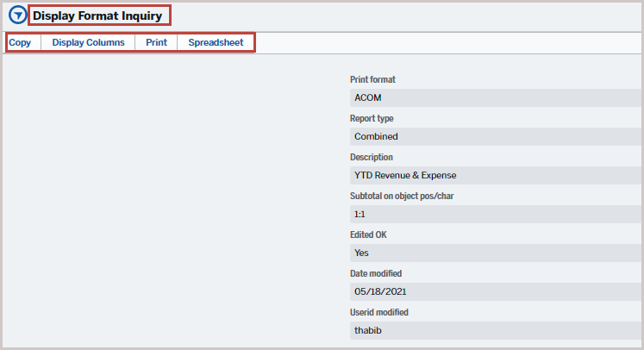Screen dimensions: 644x350
Task: Click the Copy toolbar option
Action: (x=20, y=42)
